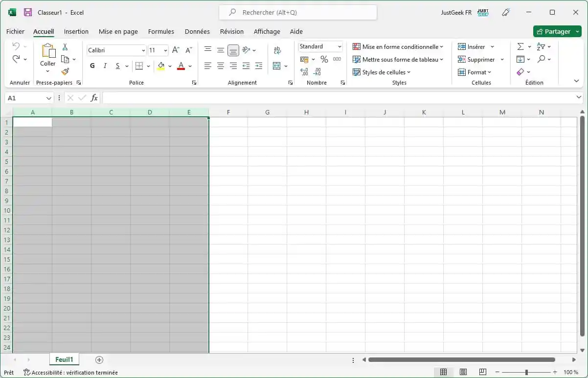Toggle align text right

point(233,66)
